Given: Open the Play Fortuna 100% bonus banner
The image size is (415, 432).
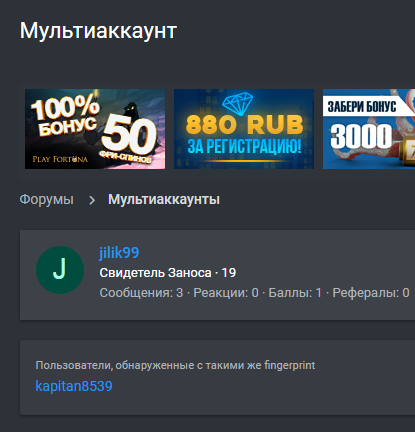Looking at the screenshot, I should pos(95,129).
